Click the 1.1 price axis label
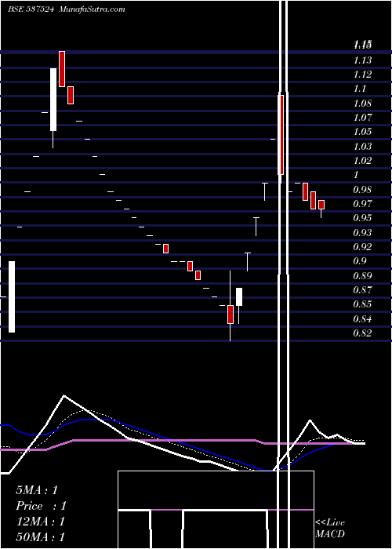The image size is (392, 549). coord(359,89)
